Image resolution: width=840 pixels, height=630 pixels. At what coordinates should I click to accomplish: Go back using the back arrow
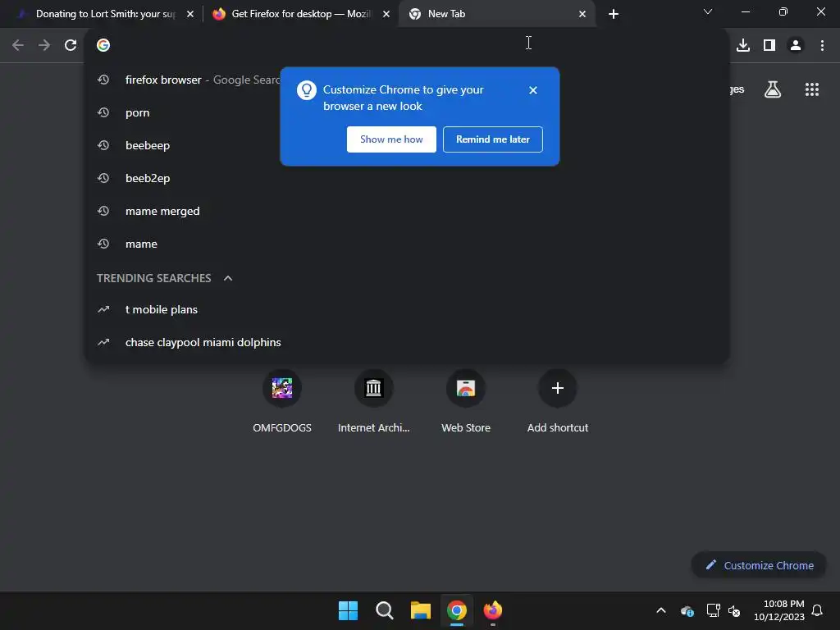coord(18,46)
